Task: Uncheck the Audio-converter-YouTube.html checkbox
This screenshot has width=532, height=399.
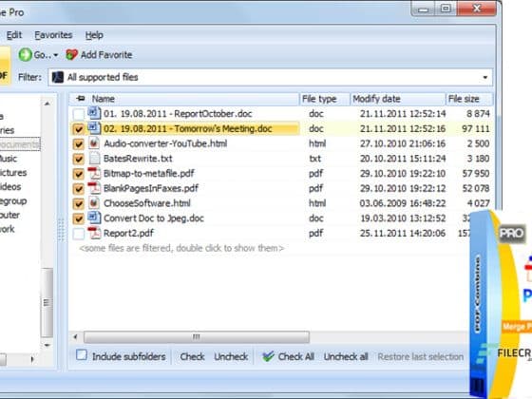Action: [79, 144]
